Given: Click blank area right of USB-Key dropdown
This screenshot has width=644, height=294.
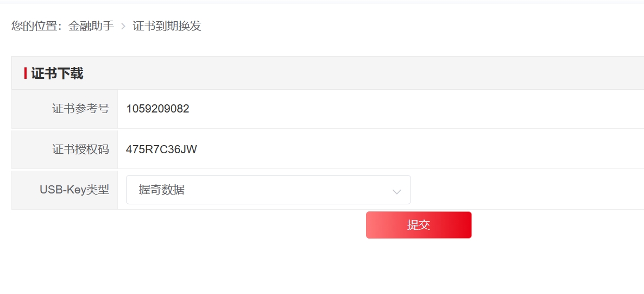Looking at the screenshot, I should click(526, 190).
